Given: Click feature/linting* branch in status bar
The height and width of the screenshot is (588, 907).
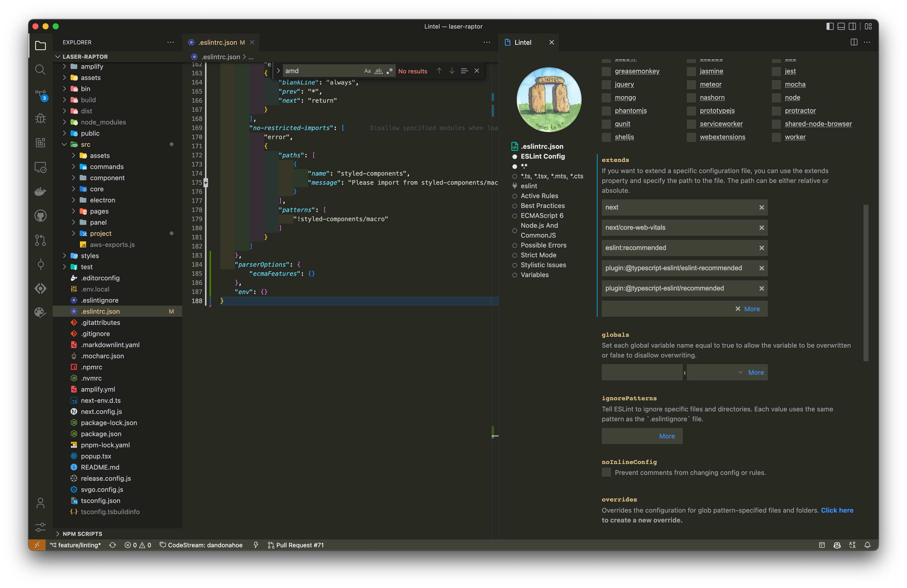Looking at the screenshot, I should click(x=75, y=545).
